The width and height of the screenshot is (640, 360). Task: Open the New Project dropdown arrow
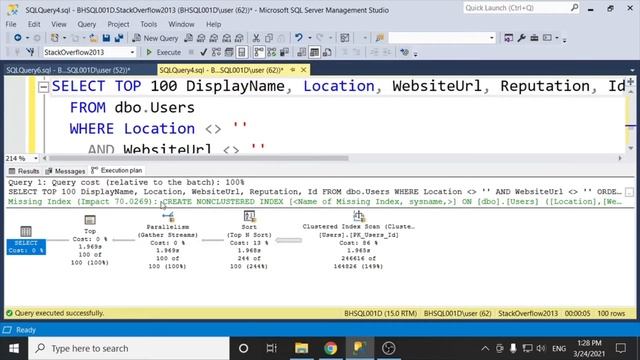64,38
